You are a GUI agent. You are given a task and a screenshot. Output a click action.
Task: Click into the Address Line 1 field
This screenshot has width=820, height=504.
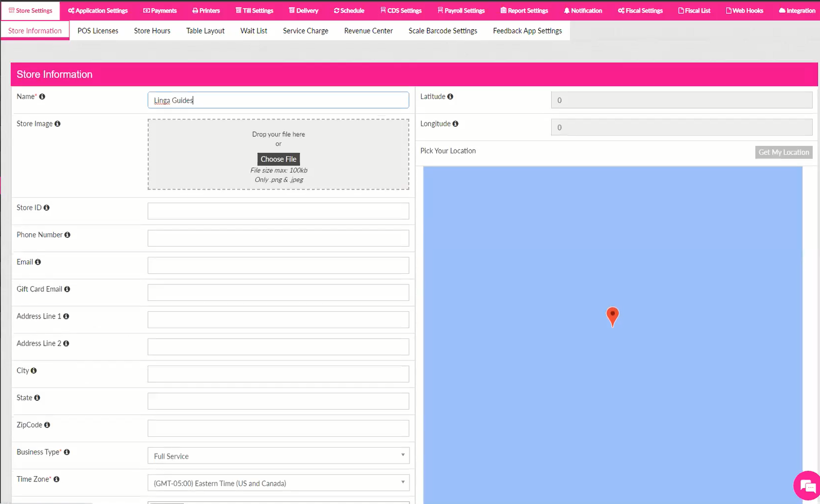point(279,319)
